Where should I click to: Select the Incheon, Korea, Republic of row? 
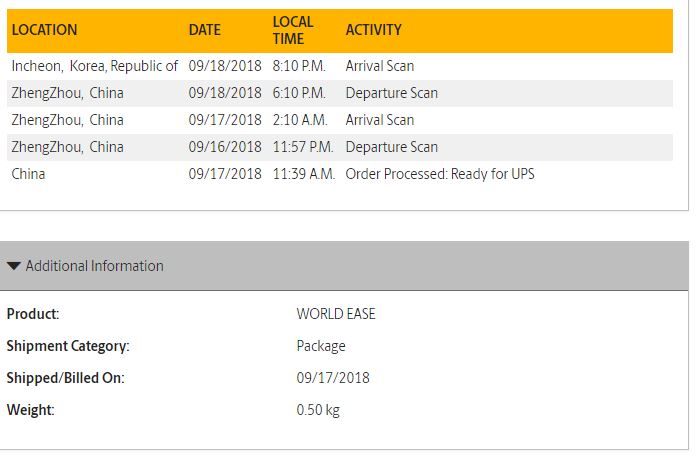[x=340, y=66]
